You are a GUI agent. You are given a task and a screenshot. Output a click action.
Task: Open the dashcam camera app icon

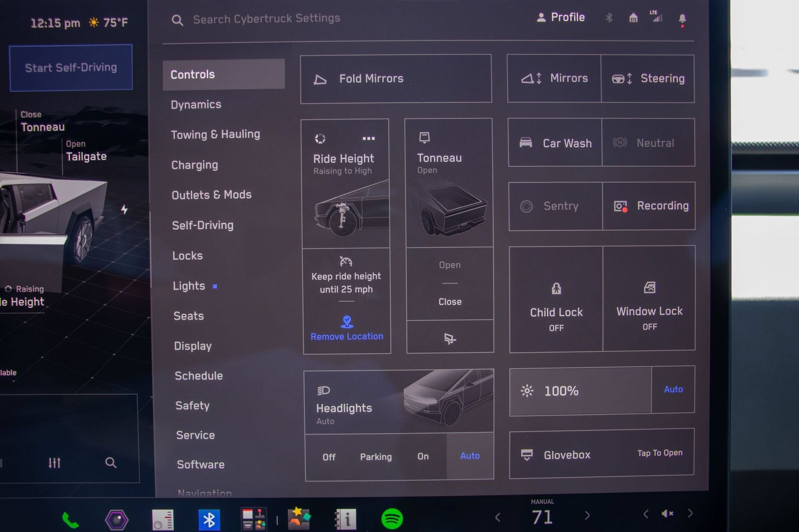pos(116,520)
